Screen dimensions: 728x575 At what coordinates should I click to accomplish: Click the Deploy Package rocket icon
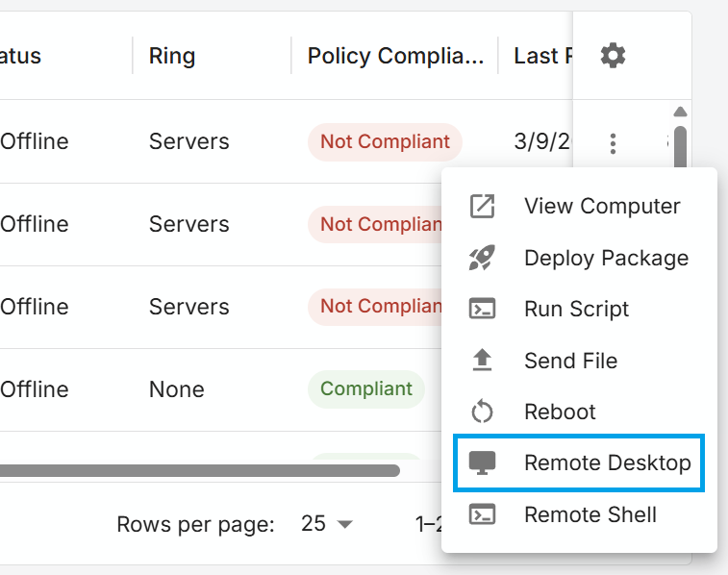coord(482,258)
